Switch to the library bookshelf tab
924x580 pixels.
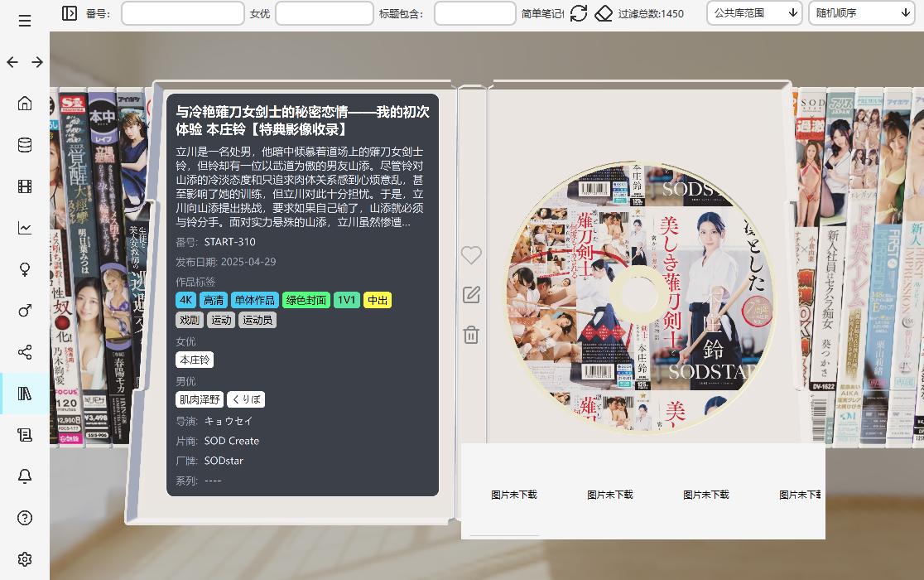(25, 394)
